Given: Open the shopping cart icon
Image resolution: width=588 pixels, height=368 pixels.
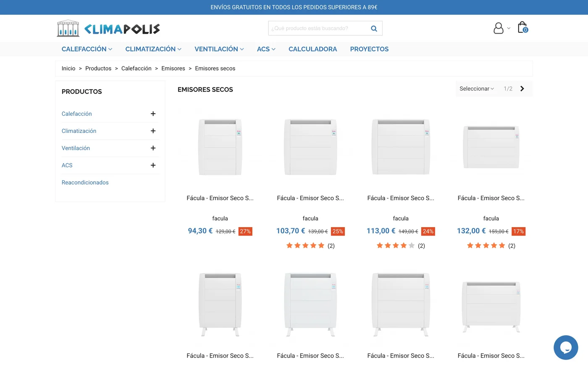Looking at the screenshot, I should coord(522,27).
